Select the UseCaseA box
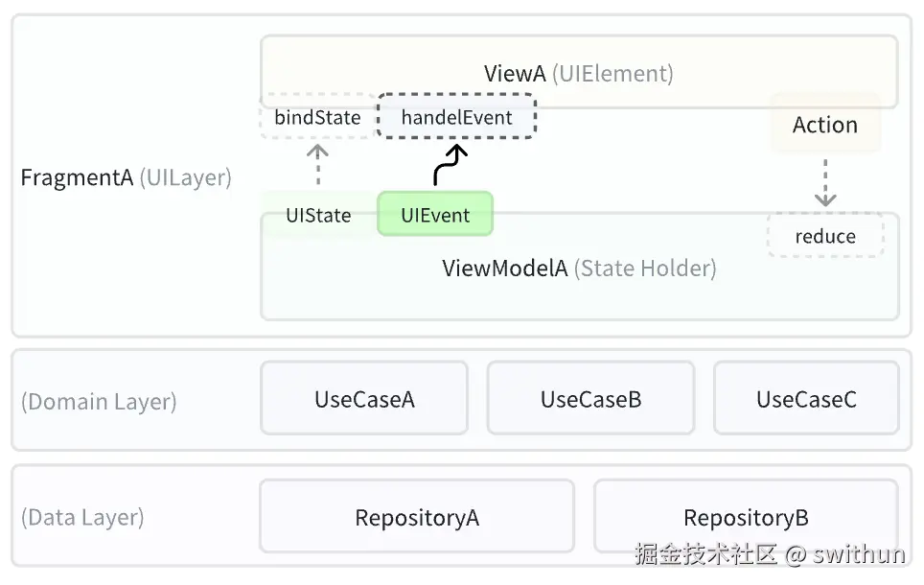The image size is (924, 585). coord(364,399)
